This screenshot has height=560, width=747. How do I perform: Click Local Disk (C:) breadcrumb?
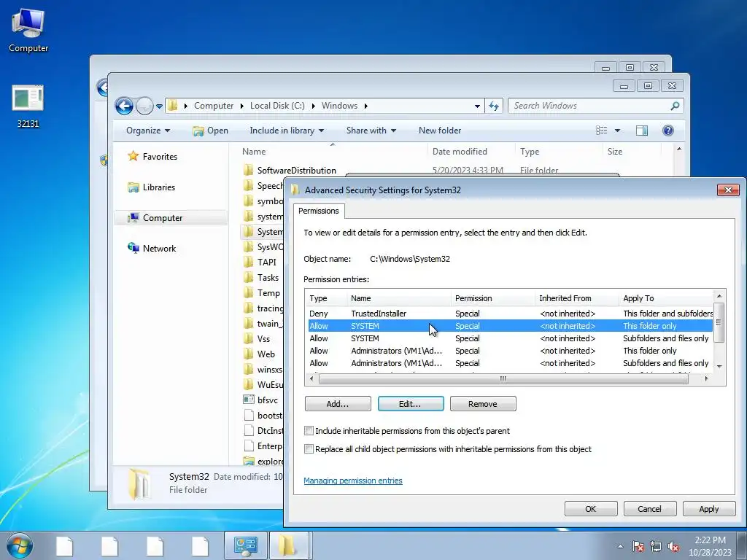click(x=277, y=106)
